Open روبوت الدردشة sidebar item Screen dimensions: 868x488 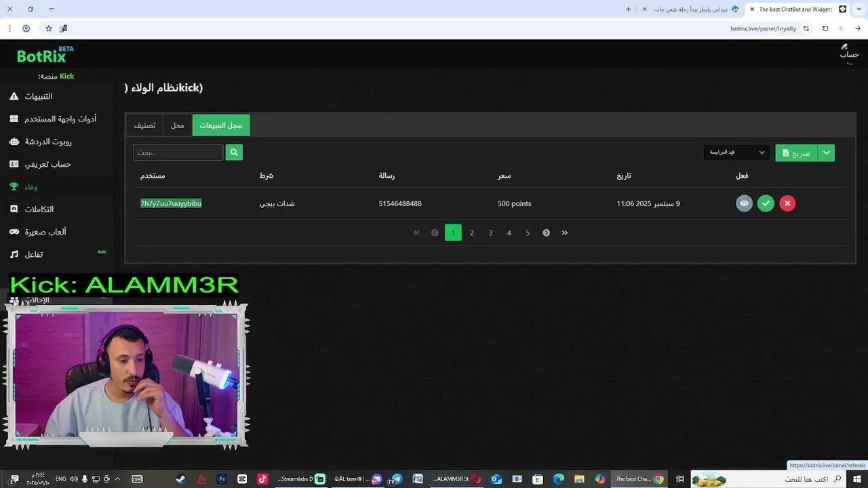(48, 142)
